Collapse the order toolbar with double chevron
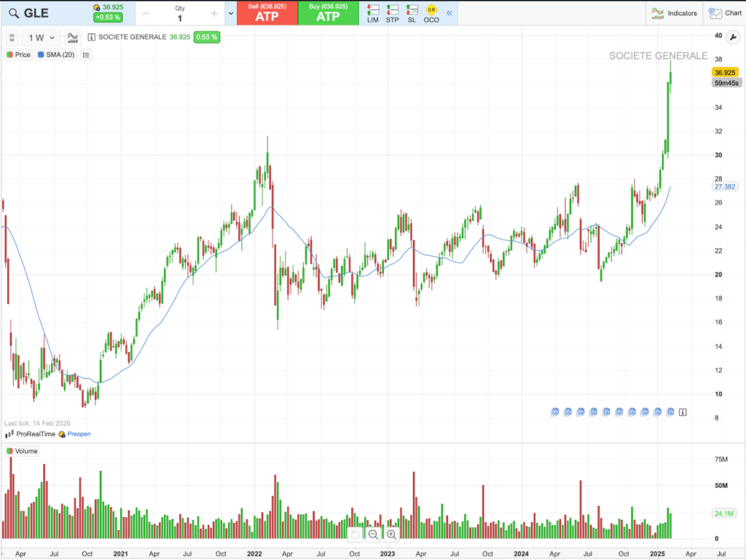This screenshot has height=560, width=746. pyautogui.click(x=449, y=13)
